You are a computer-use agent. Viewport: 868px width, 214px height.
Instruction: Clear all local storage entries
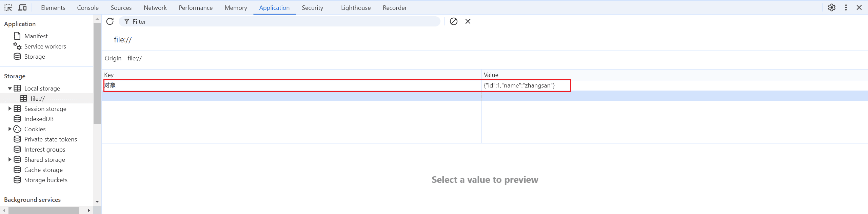[x=454, y=21]
